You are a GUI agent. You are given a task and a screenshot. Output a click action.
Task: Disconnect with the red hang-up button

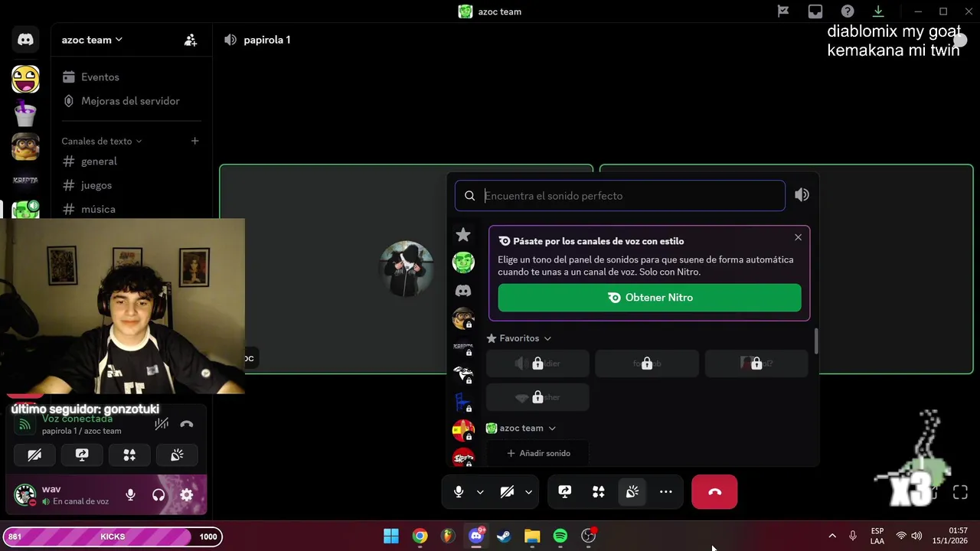714,492
